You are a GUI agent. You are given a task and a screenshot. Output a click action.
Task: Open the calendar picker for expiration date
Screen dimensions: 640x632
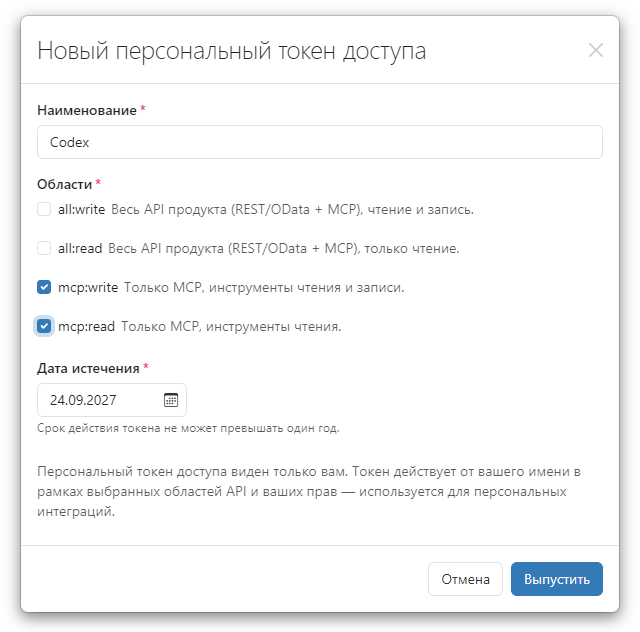[x=171, y=400]
